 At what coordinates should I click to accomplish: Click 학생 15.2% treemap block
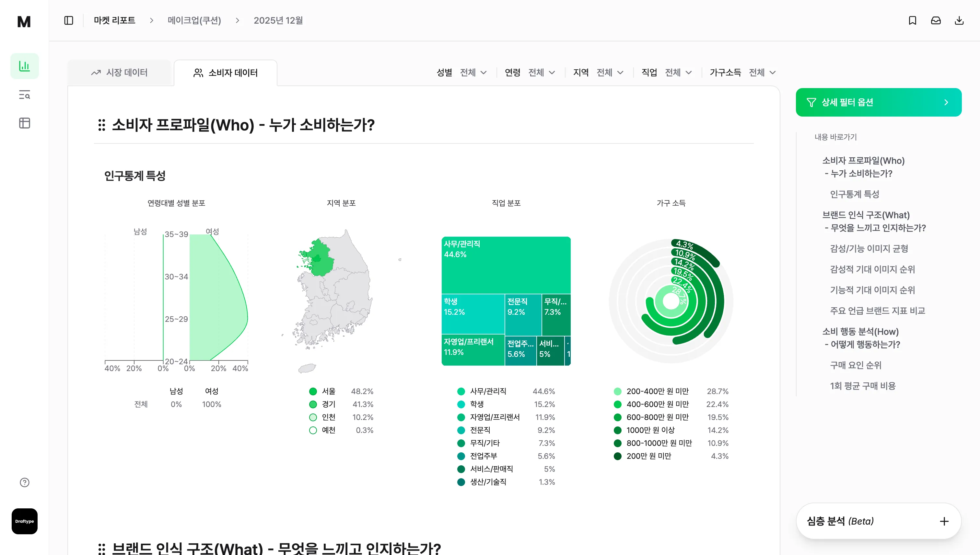[473, 314]
